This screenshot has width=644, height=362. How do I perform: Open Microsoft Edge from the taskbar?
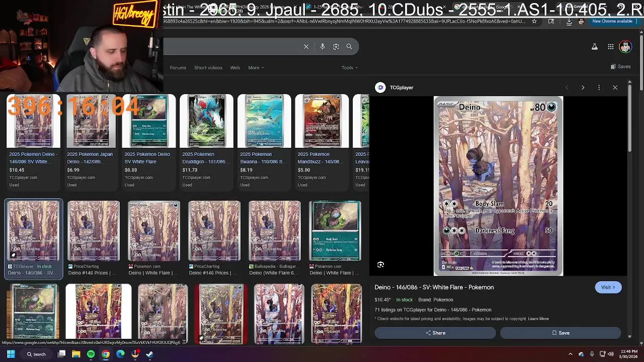coord(120,354)
